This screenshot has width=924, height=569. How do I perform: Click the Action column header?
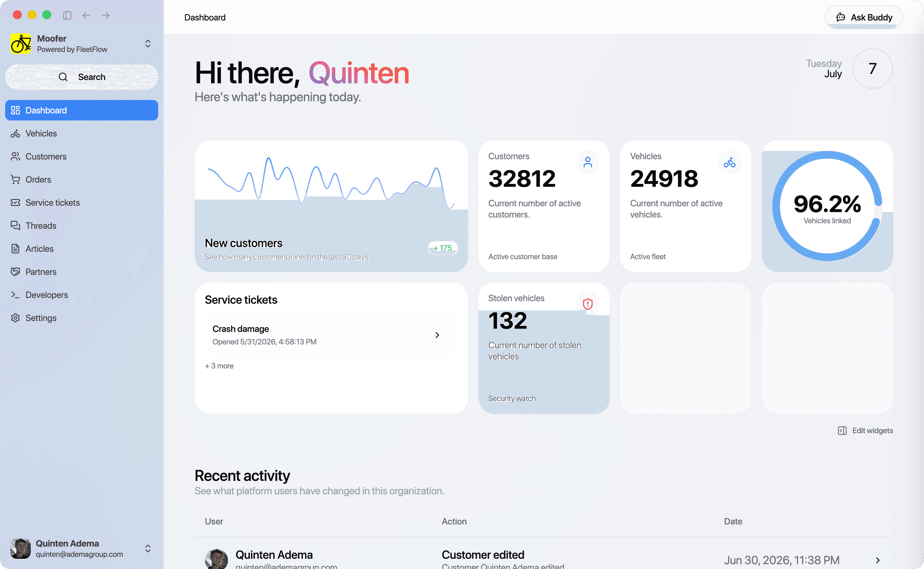pyautogui.click(x=454, y=522)
